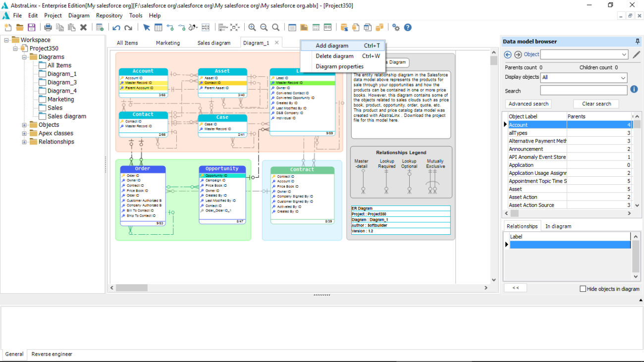Select Sales diagram tree item
The image size is (644, 362).
pos(67,116)
